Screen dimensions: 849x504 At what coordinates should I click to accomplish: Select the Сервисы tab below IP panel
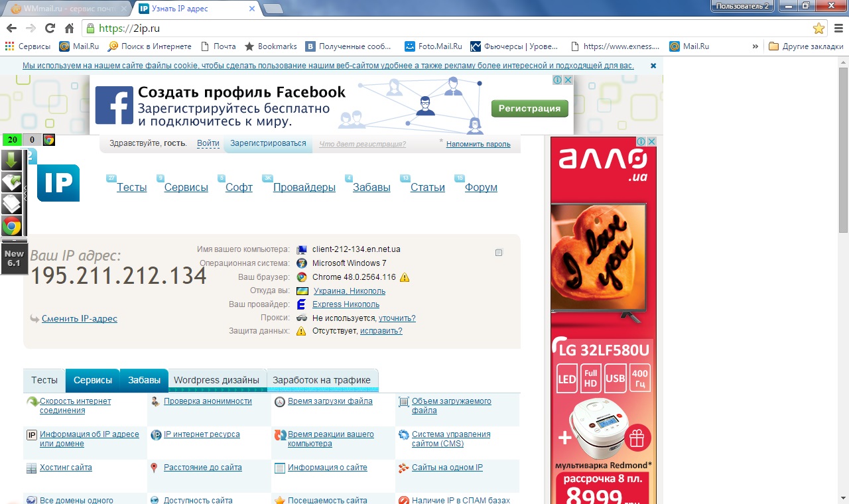click(93, 380)
